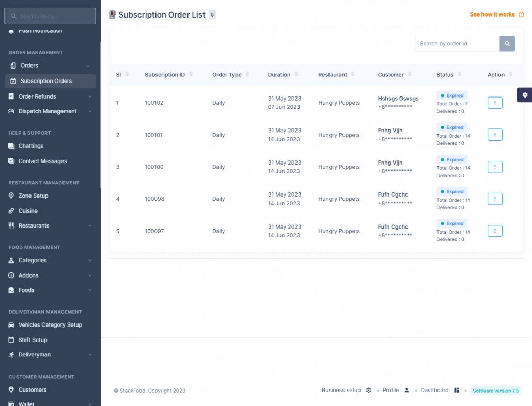532x406 pixels.
Task: Expand the Deliveryman submenu chevron
Action: pyautogui.click(x=90, y=355)
